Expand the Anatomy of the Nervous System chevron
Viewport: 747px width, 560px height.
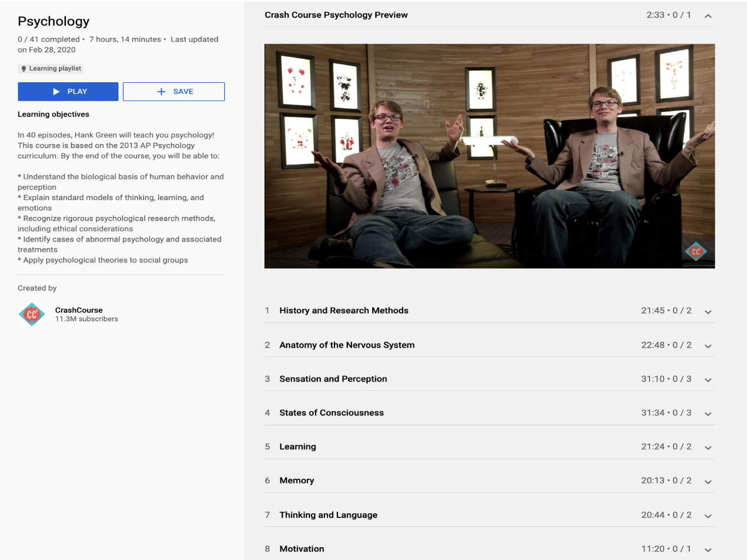click(x=708, y=346)
